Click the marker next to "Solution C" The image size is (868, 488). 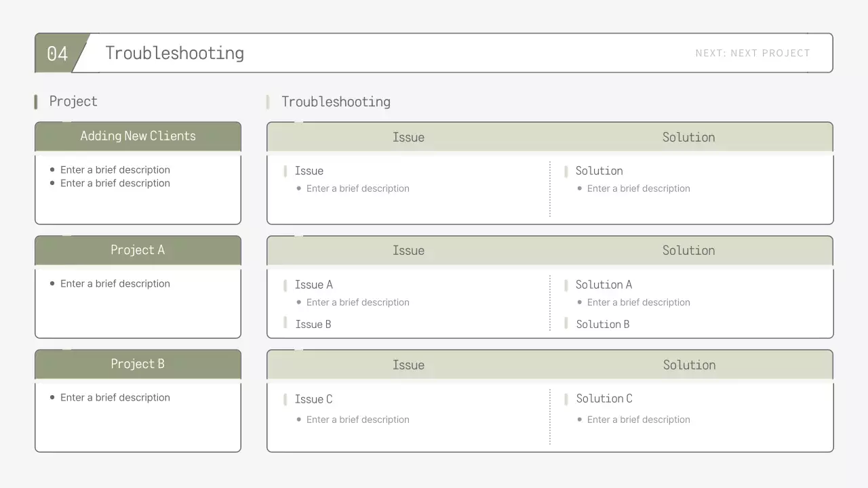(566, 399)
